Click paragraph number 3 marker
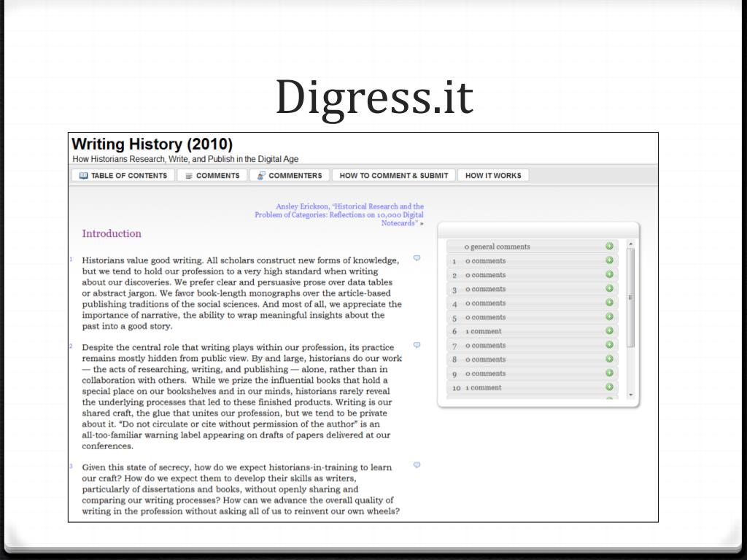Image resolution: width=747 pixels, height=560 pixels. (x=71, y=466)
